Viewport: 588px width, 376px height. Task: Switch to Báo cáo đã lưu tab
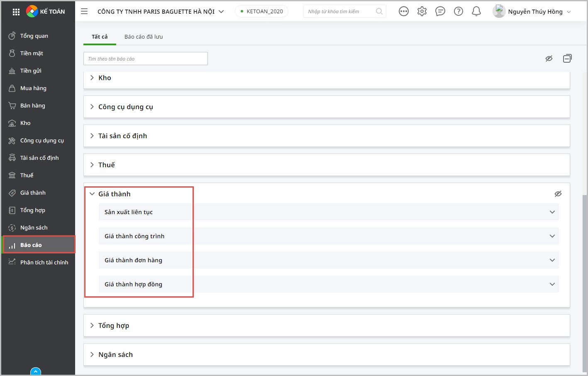click(144, 37)
